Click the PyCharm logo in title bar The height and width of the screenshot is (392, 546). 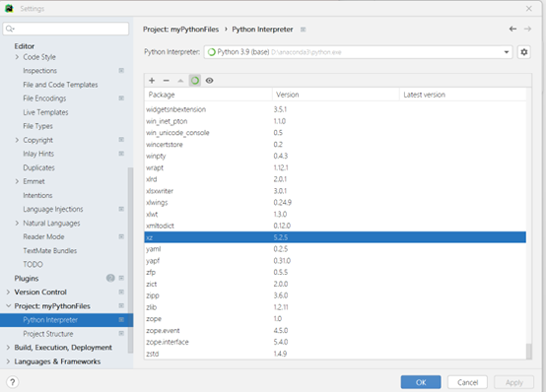pos(9,8)
